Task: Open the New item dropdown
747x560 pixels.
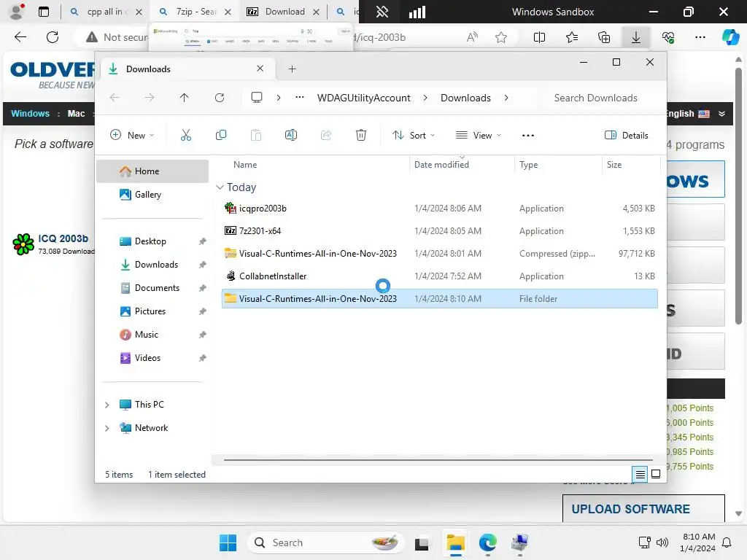Action: [x=132, y=135]
